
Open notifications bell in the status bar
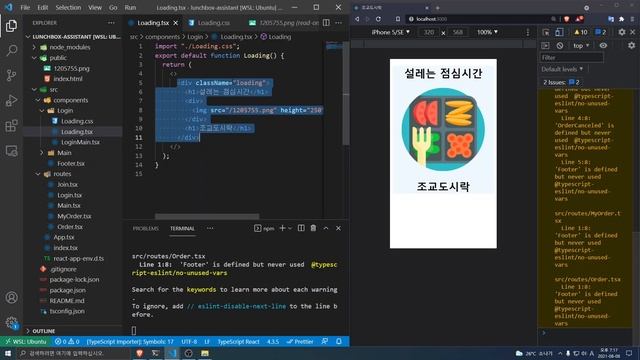[x=339, y=341]
